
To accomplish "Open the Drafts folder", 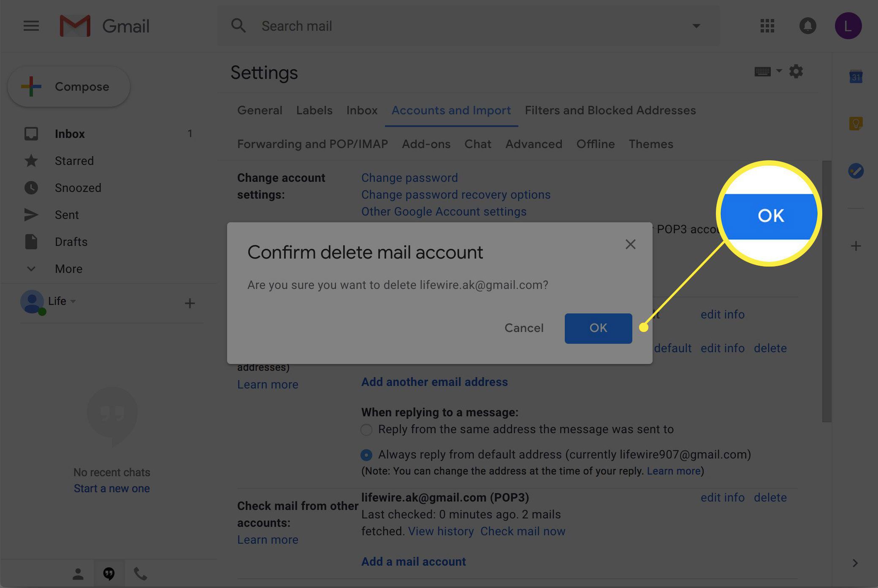I will click(x=71, y=242).
